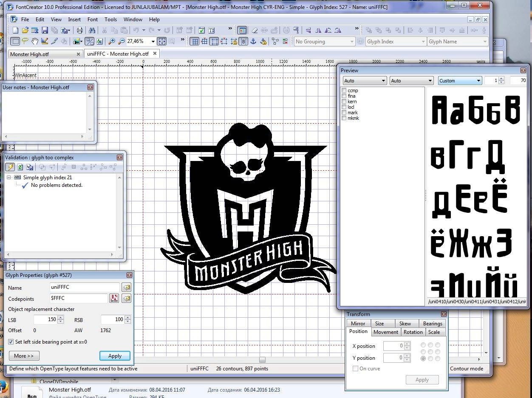Image resolution: width=532 pixels, height=398 pixels.
Task: Enable the kern feature checkbox
Action: (x=344, y=102)
